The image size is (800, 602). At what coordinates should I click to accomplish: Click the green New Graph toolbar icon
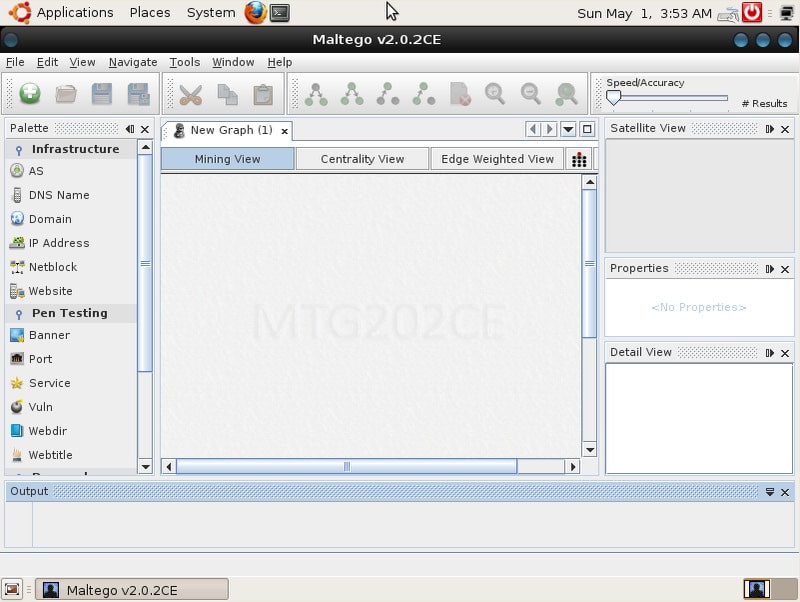30,94
